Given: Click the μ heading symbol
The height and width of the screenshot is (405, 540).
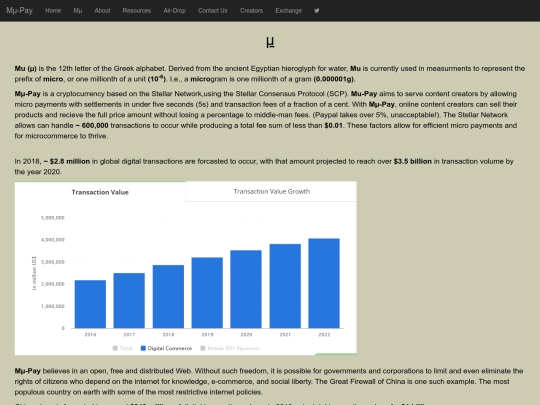Looking at the screenshot, I should coord(270,42).
